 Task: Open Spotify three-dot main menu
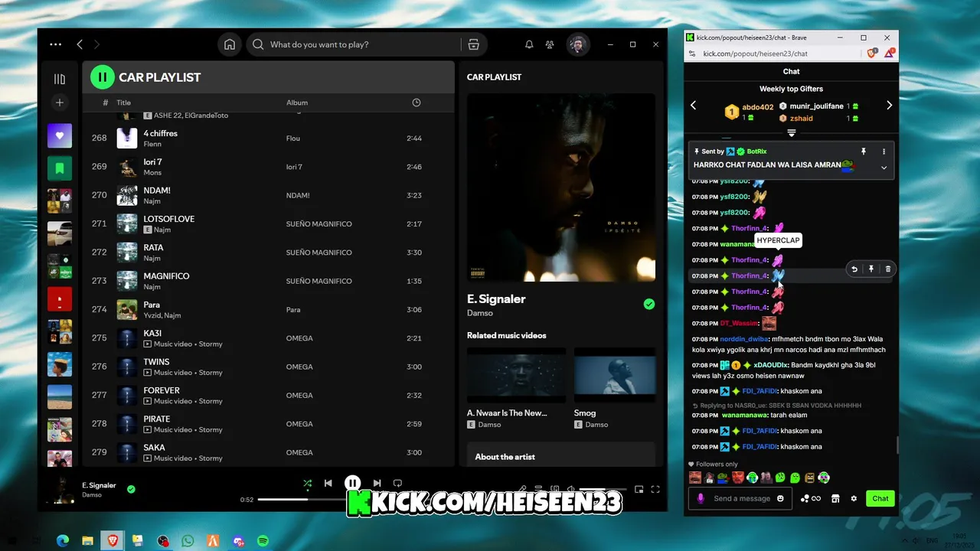coord(55,44)
